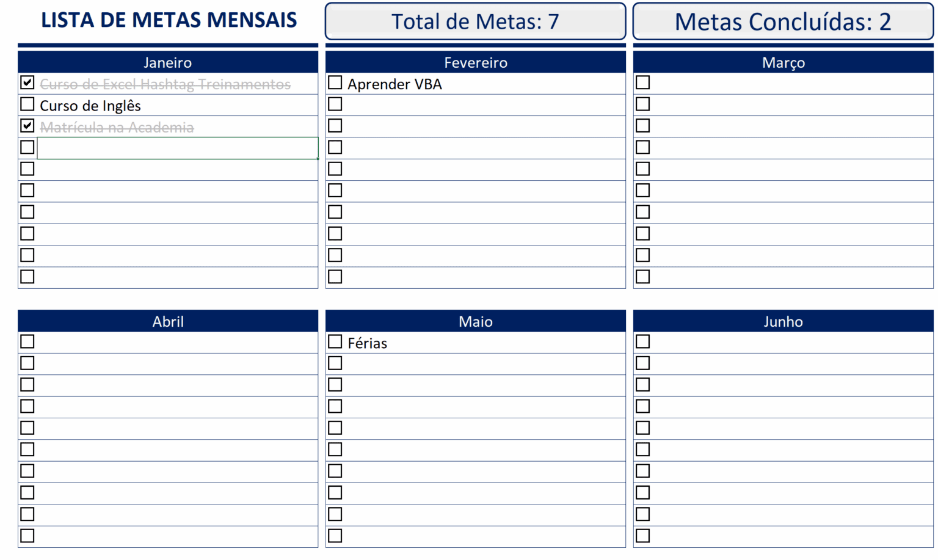Check the first checkbox in Abril
The width and height of the screenshot is (938, 560).
27,341
